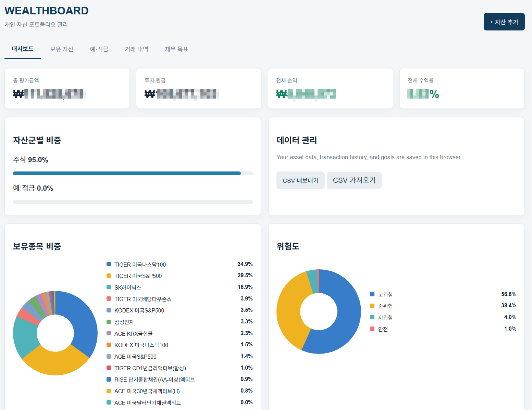Image resolution: width=532 pixels, height=410 pixels.
Task: Open the 예·적금 tab
Action: (x=99, y=49)
